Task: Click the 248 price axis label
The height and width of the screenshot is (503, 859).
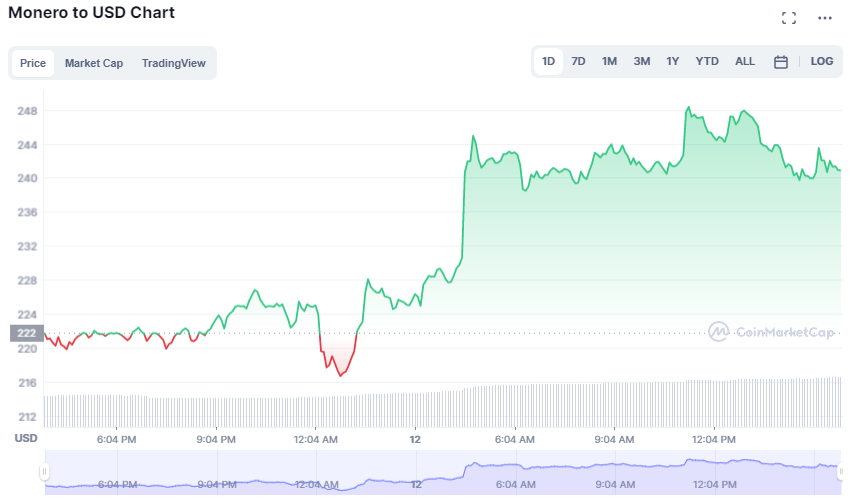Action: pyautogui.click(x=27, y=111)
